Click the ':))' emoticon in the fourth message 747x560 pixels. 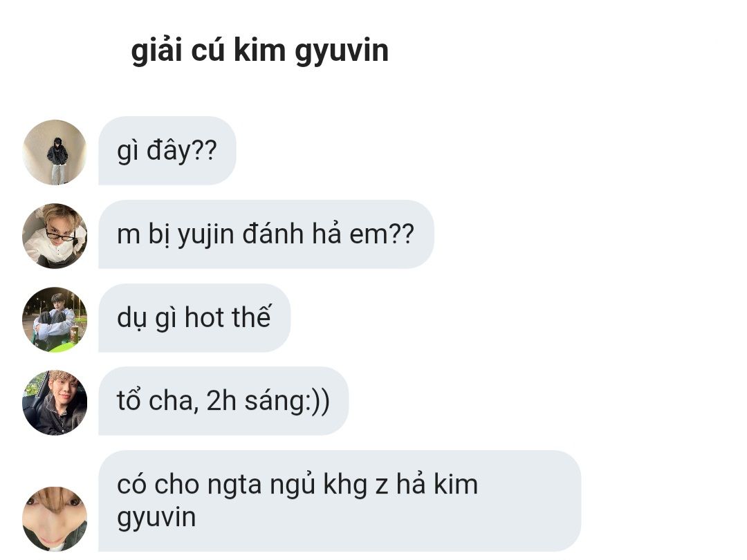click(x=317, y=402)
